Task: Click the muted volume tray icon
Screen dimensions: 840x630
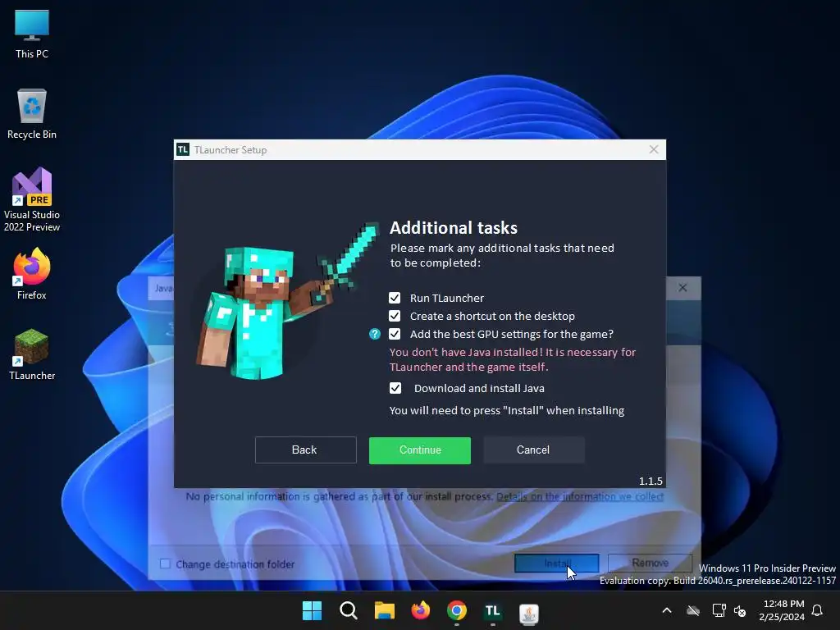Action: coord(740,610)
